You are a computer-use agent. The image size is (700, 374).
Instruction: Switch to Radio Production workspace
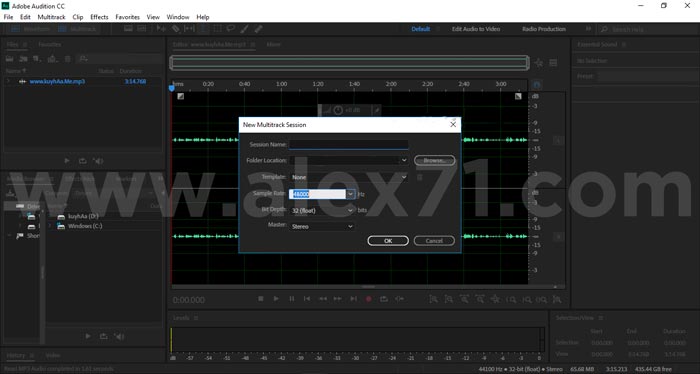click(544, 29)
